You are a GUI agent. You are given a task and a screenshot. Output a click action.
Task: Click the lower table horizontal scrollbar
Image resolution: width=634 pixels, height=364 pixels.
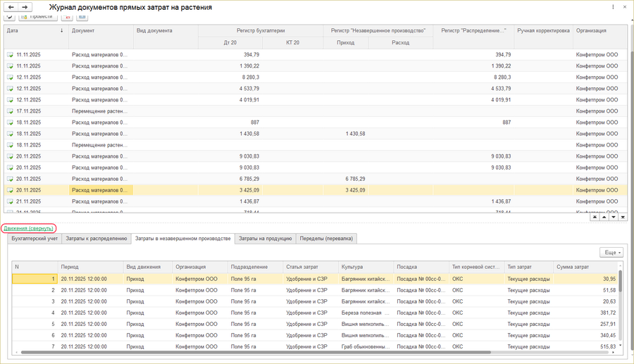310,353
